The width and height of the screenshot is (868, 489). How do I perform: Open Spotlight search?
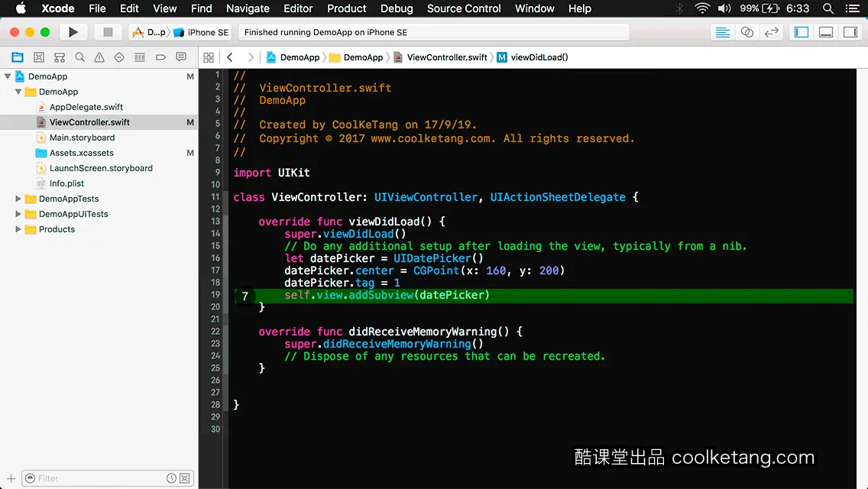point(828,8)
